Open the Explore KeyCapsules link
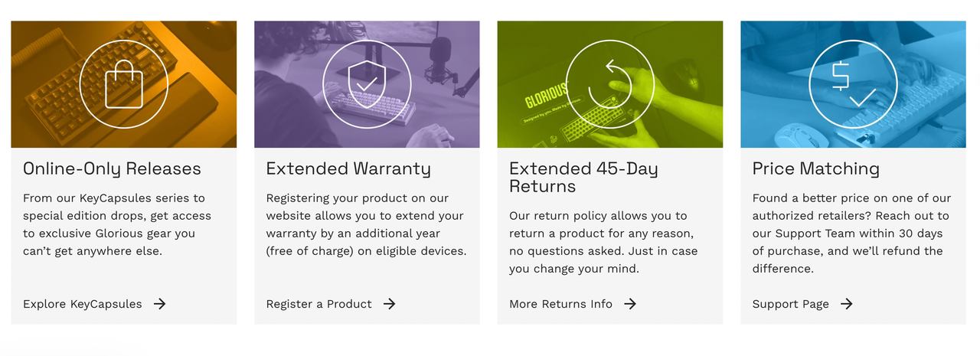This screenshot has height=356, width=980. pos(83,304)
